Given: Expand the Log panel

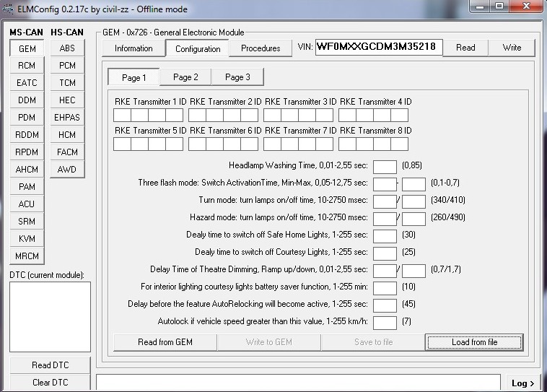Looking at the screenshot, I should (x=523, y=383).
